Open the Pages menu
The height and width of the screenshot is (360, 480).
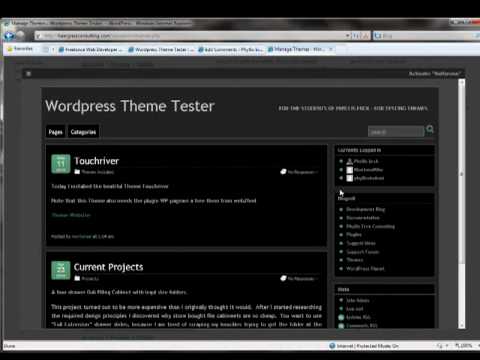tap(55, 132)
